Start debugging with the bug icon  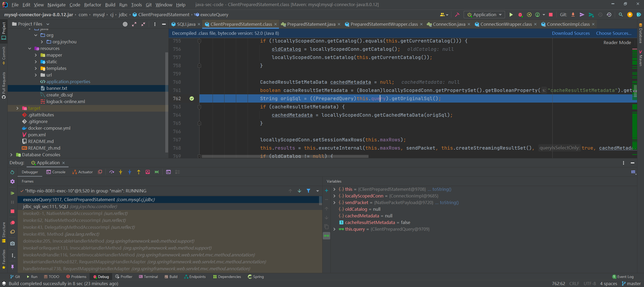coord(520,15)
